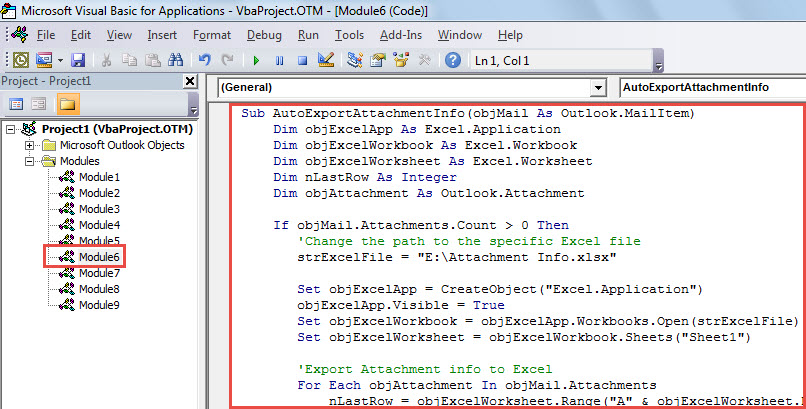Click the View Microsoft Outlook toolbar icon

[x=21, y=60]
